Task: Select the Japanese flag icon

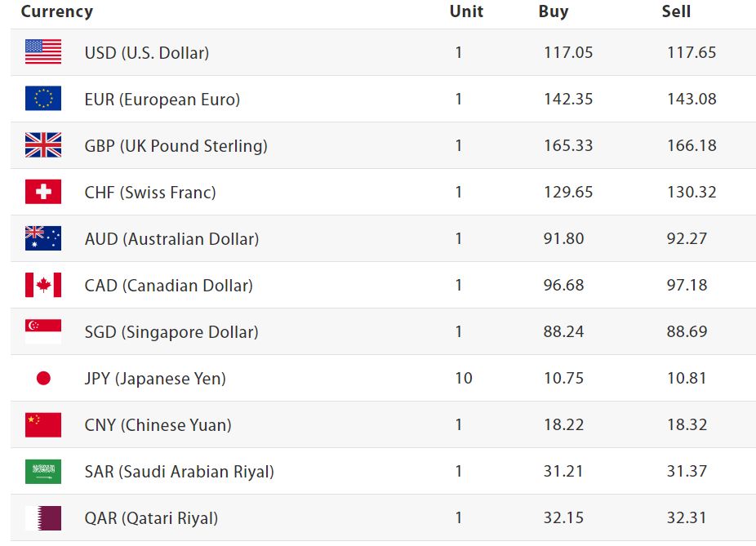Action: click(43, 378)
